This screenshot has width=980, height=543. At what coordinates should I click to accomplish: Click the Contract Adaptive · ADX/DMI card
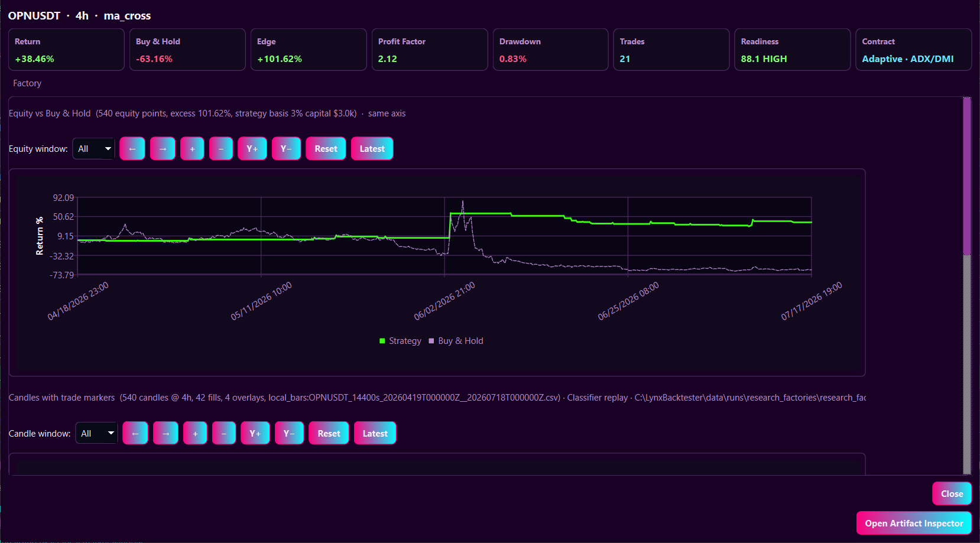[914, 50]
